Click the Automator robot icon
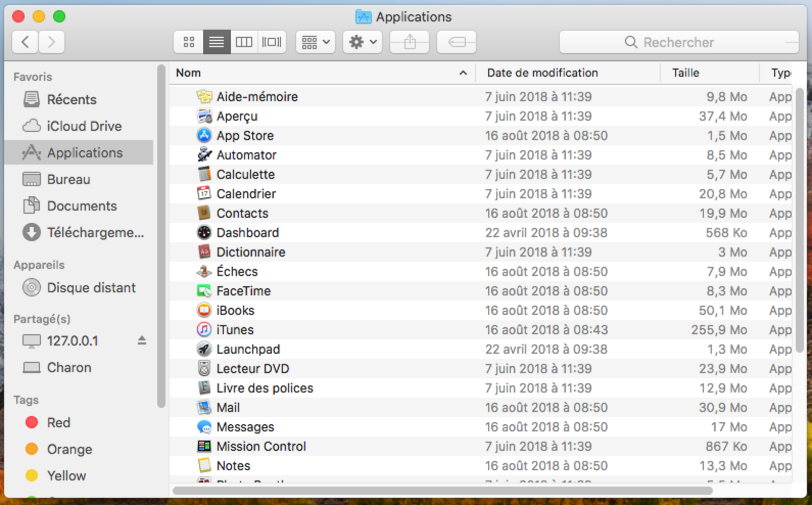Screen dimensions: 812x505 pyautogui.click(x=204, y=155)
